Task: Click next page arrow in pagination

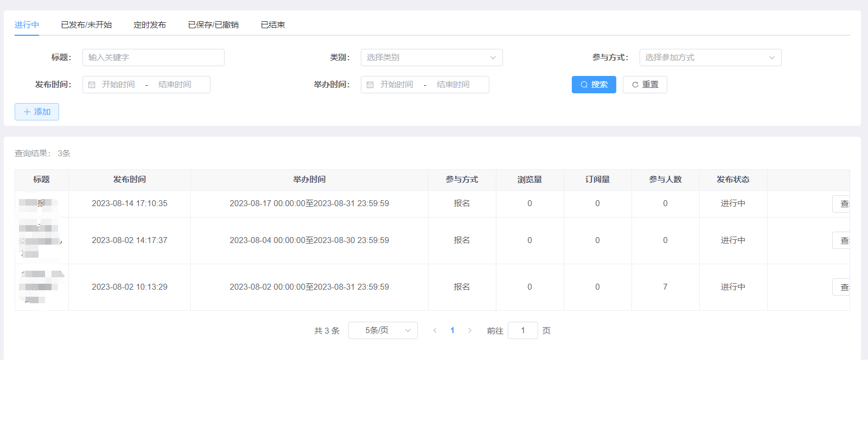Action: click(470, 330)
